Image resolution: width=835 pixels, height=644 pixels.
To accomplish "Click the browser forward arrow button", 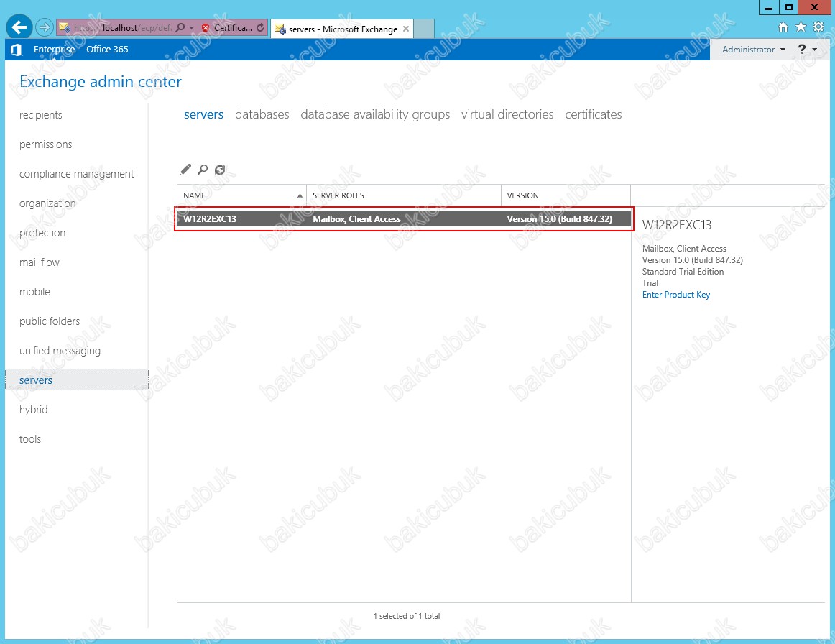I will click(x=45, y=27).
